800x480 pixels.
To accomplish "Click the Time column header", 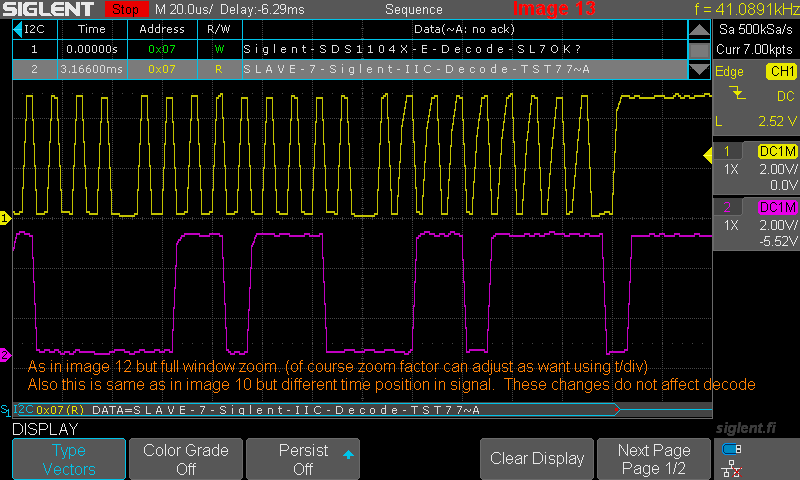I will [x=92, y=29].
